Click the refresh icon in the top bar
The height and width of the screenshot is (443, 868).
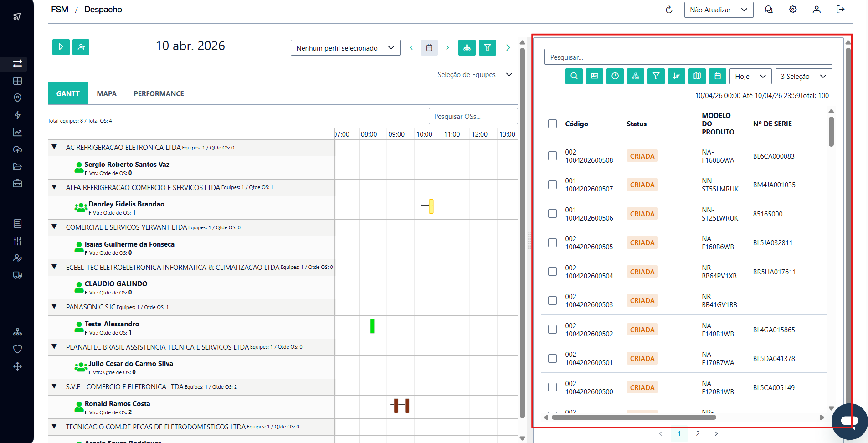668,10
